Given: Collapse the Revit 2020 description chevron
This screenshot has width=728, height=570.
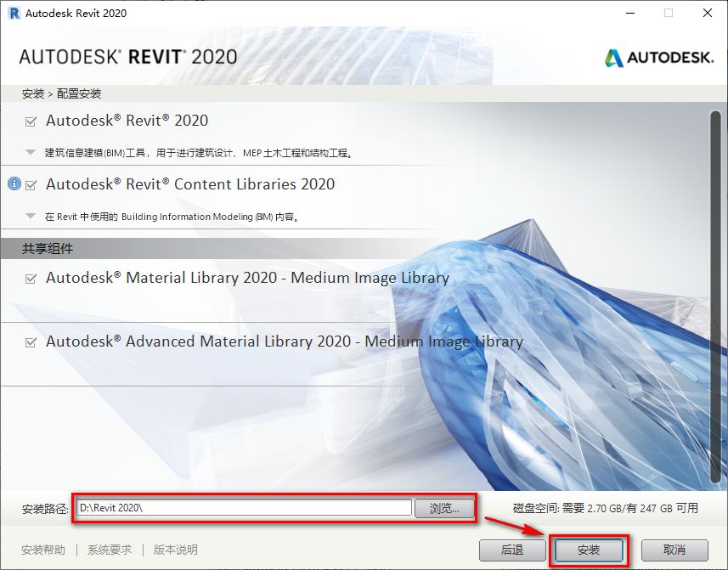Looking at the screenshot, I should click(x=30, y=153).
